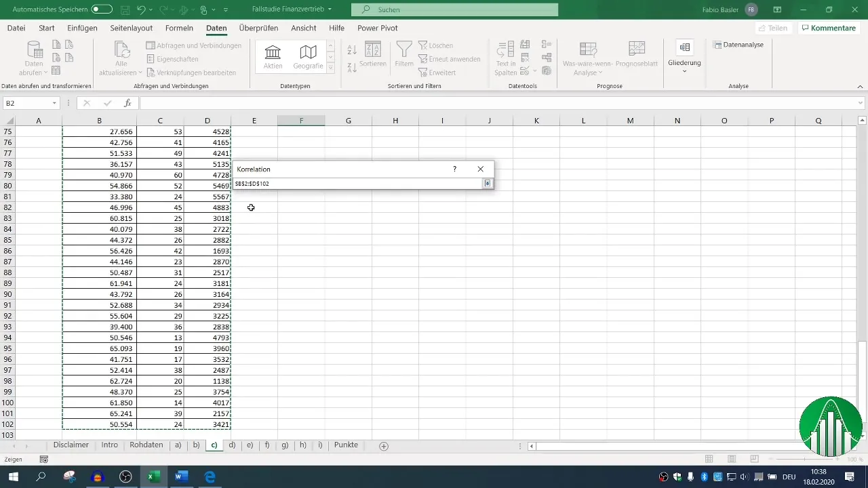
Task: Toggle the Automatisches Speichern switch
Action: coord(102,9)
